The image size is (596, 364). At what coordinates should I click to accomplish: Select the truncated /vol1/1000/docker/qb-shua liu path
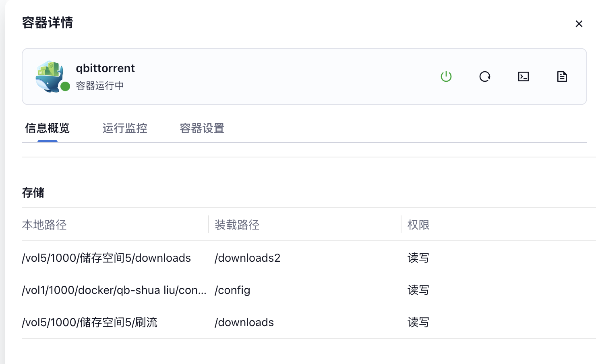click(114, 290)
